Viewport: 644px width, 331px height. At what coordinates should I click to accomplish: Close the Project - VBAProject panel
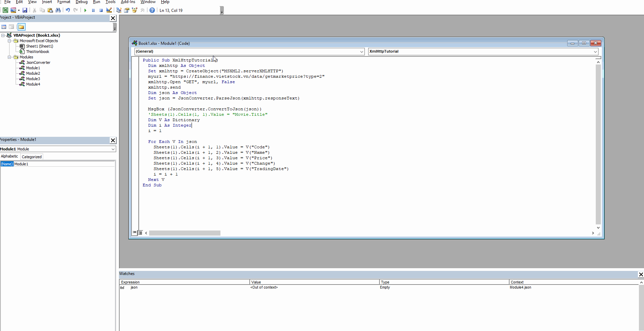pyautogui.click(x=113, y=18)
